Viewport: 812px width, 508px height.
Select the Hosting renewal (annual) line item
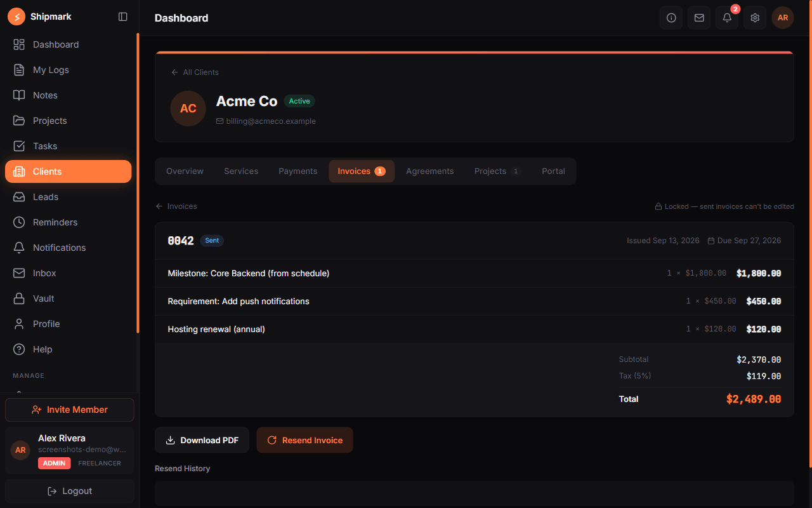[x=475, y=329]
